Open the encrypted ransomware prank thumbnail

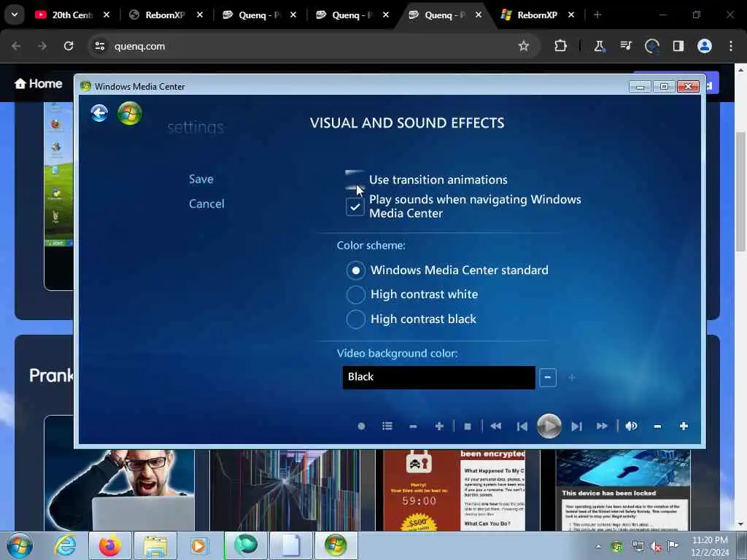click(x=454, y=490)
